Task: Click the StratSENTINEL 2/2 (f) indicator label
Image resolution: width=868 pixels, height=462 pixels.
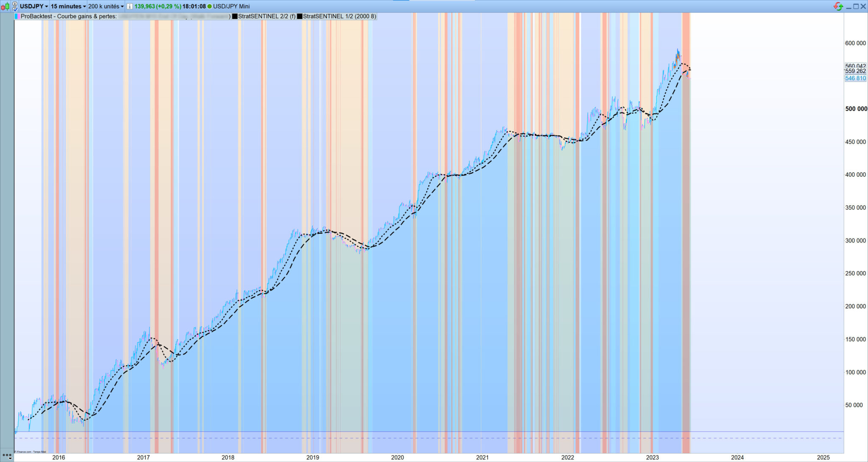Action: coord(267,17)
